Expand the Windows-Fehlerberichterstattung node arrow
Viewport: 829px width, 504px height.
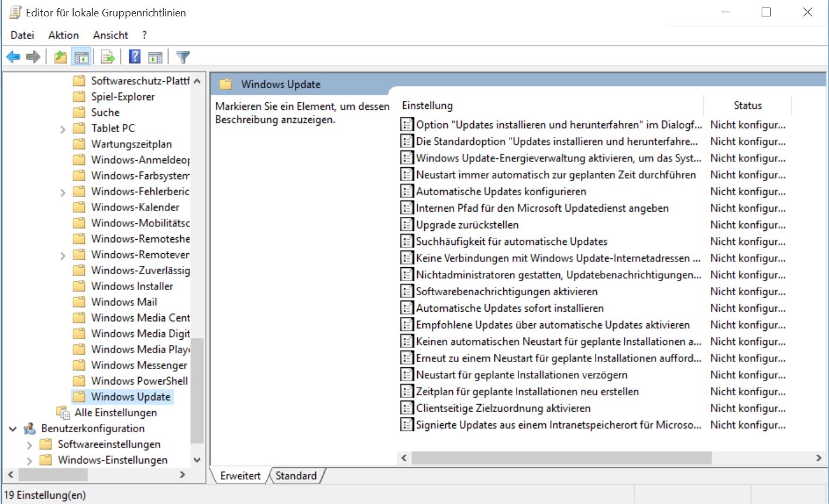[x=63, y=192]
